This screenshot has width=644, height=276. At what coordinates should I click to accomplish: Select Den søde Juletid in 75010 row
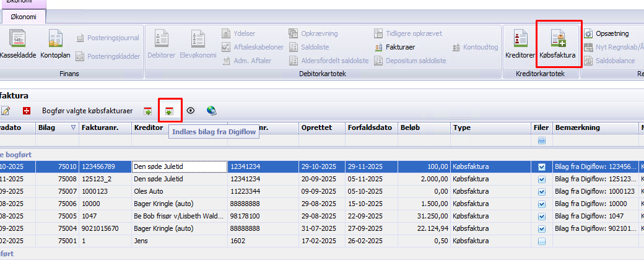coord(180,166)
